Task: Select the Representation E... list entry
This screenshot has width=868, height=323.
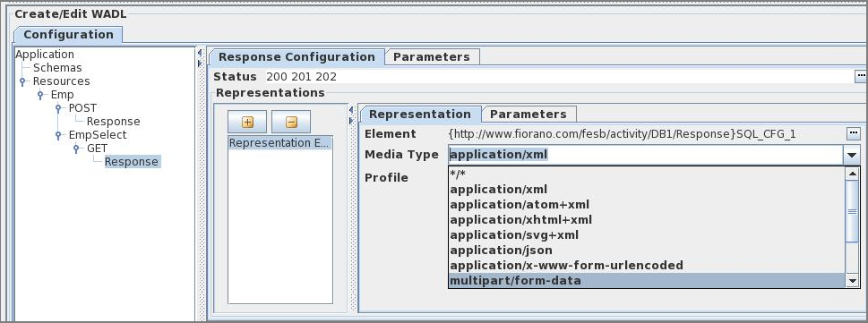Action: click(x=280, y=142)
